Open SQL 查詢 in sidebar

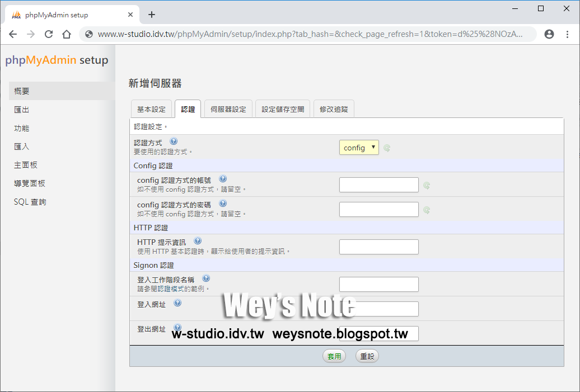pos(62,202)
